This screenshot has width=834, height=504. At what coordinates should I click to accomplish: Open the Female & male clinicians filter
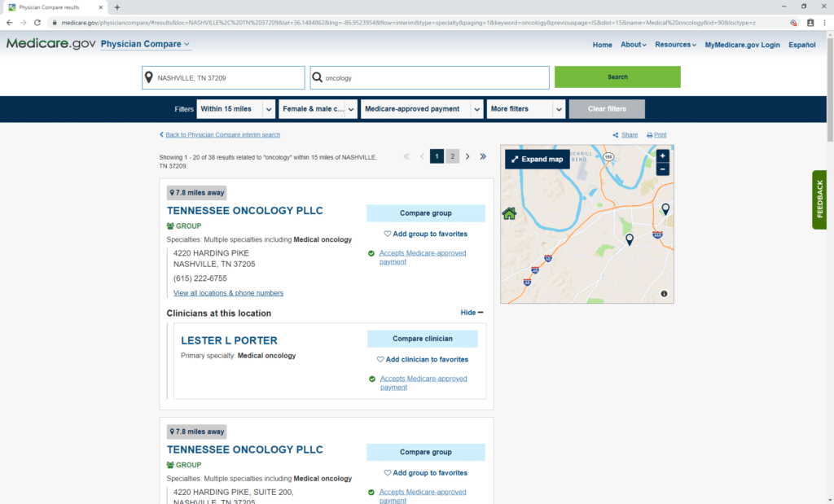point(318,109)
